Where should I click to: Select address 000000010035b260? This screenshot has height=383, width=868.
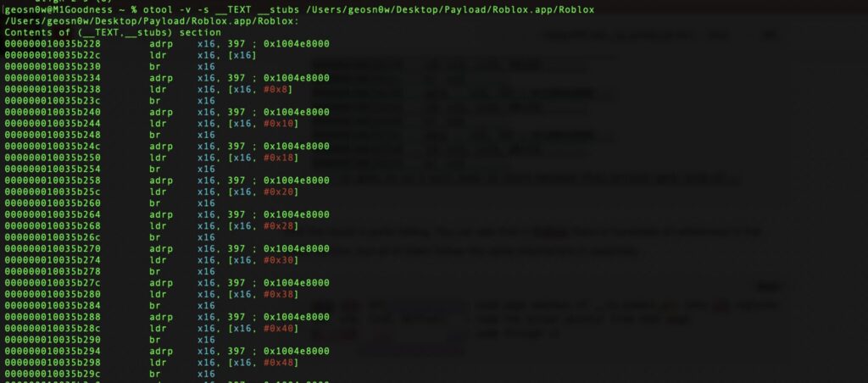53,203
